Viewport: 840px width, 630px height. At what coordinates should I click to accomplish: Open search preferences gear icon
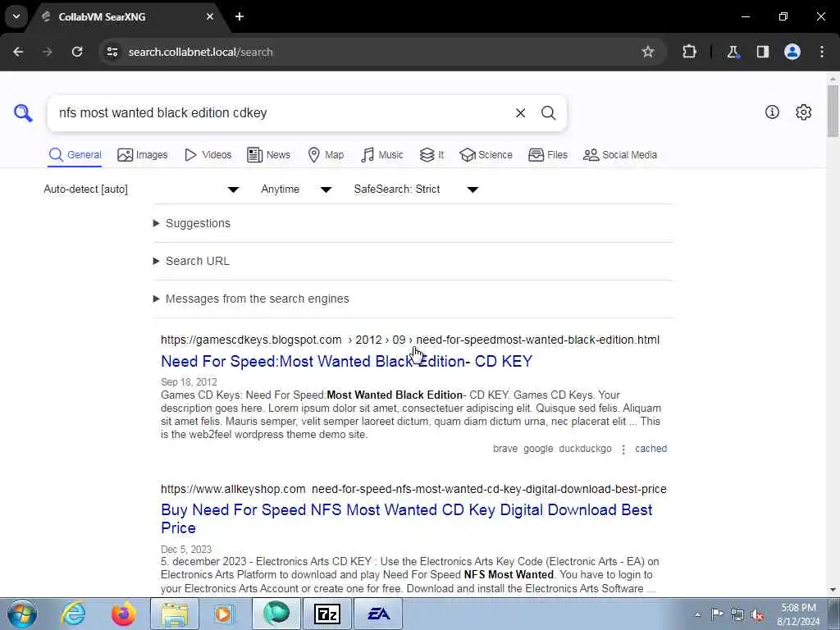point(804,112)
